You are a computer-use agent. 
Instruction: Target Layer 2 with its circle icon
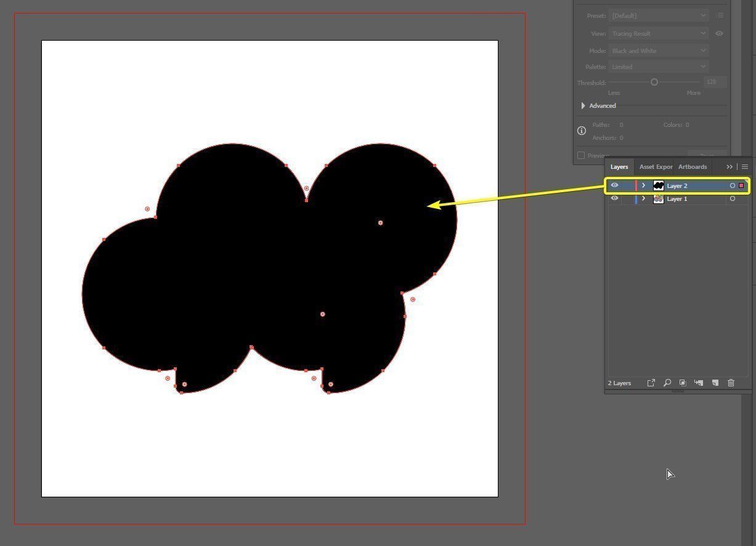click(732, 185)
